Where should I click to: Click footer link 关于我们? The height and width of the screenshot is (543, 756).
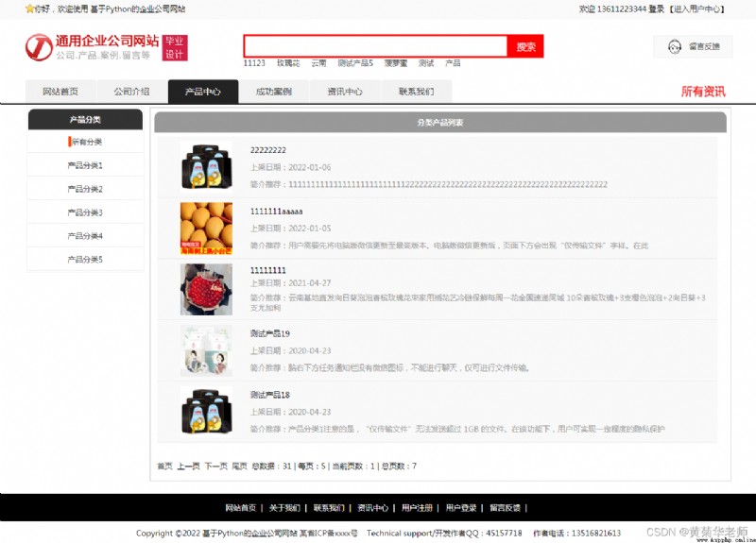284,508
